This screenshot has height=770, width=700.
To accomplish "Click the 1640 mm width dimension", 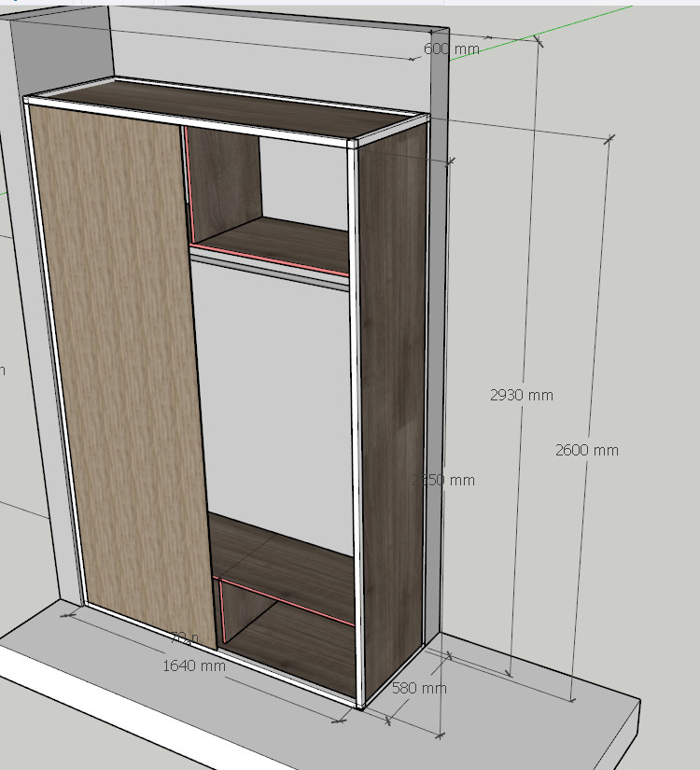I will point(194,665).
